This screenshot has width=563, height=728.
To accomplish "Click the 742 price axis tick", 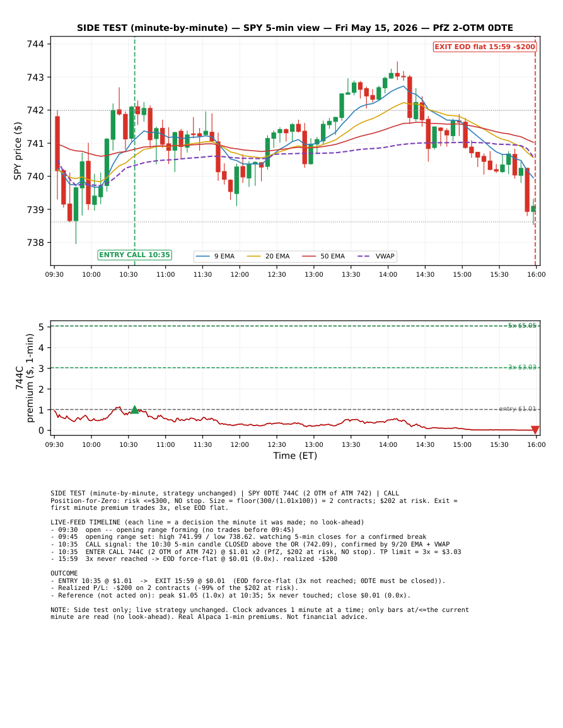I will (36, 110).
